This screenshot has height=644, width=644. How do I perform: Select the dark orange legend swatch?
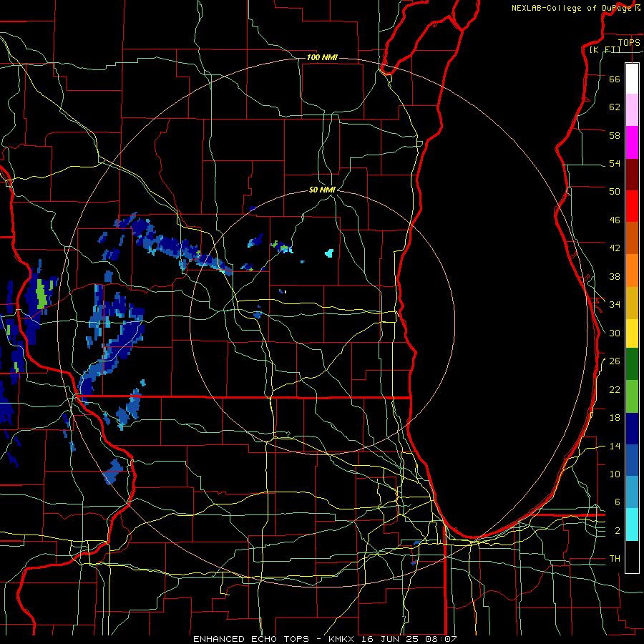[632, 238]
